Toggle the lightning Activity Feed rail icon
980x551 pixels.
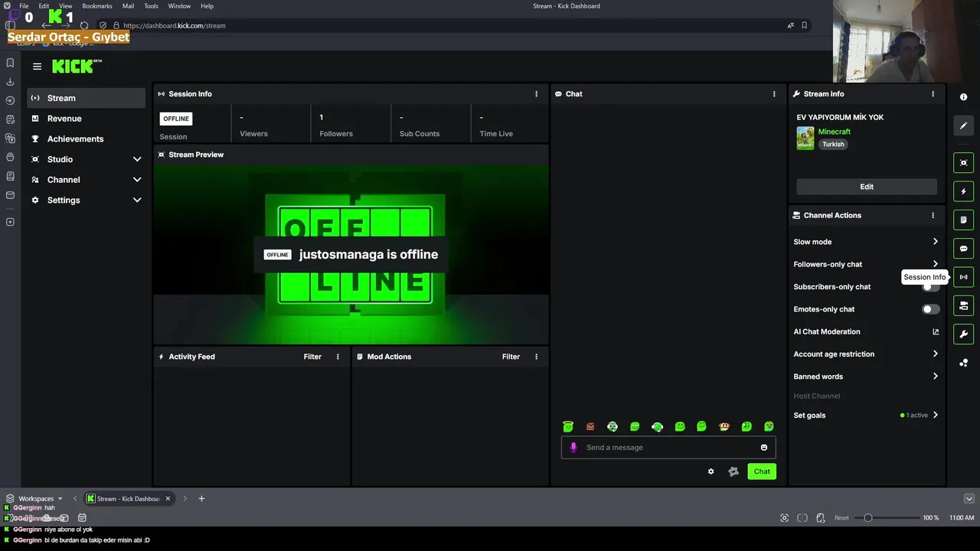[x=963, y=191]
